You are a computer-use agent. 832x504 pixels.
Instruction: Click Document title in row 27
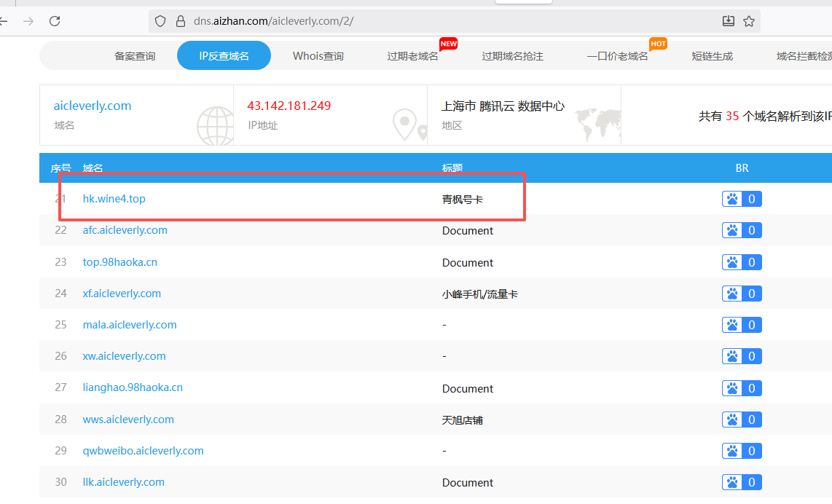click(x=468, y=389)
